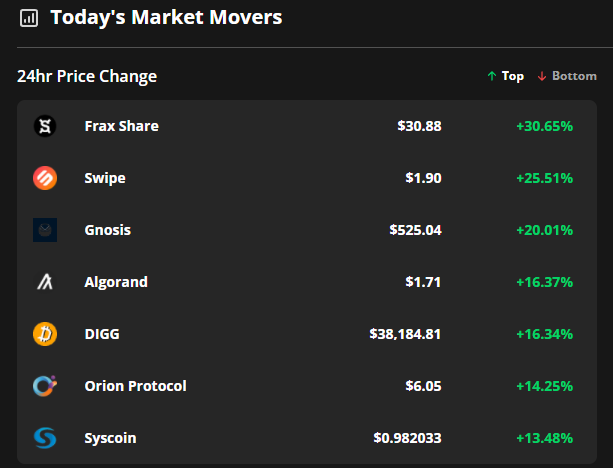The image size is (613, 468).
Task: Click the Algorand coin logo
Action: point(45,282)
